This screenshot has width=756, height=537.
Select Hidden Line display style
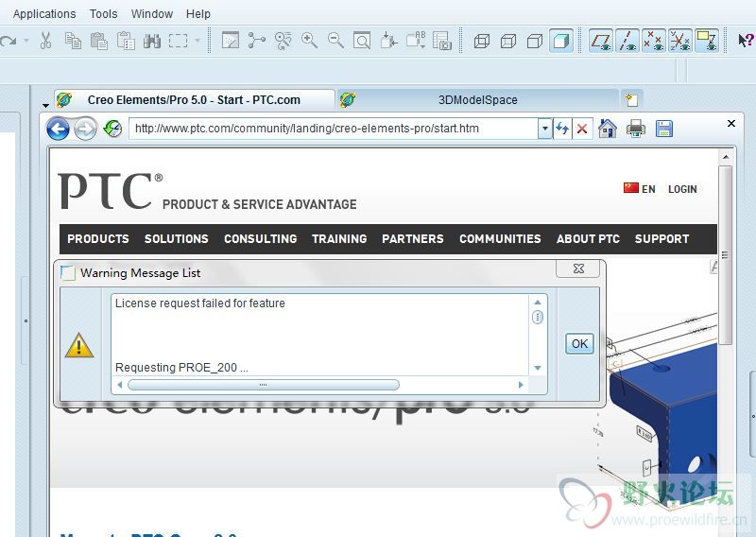click(x=508, y=41)
